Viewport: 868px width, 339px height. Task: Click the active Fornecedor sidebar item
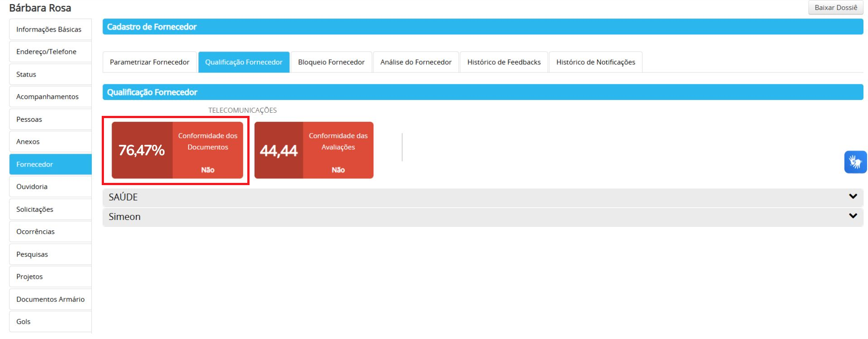[50, 164]
